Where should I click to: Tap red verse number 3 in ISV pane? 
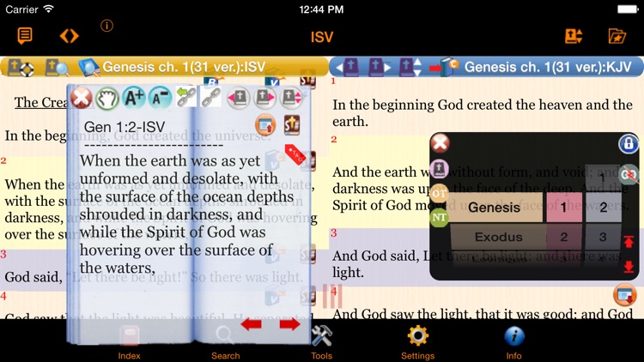coord(3,254)
